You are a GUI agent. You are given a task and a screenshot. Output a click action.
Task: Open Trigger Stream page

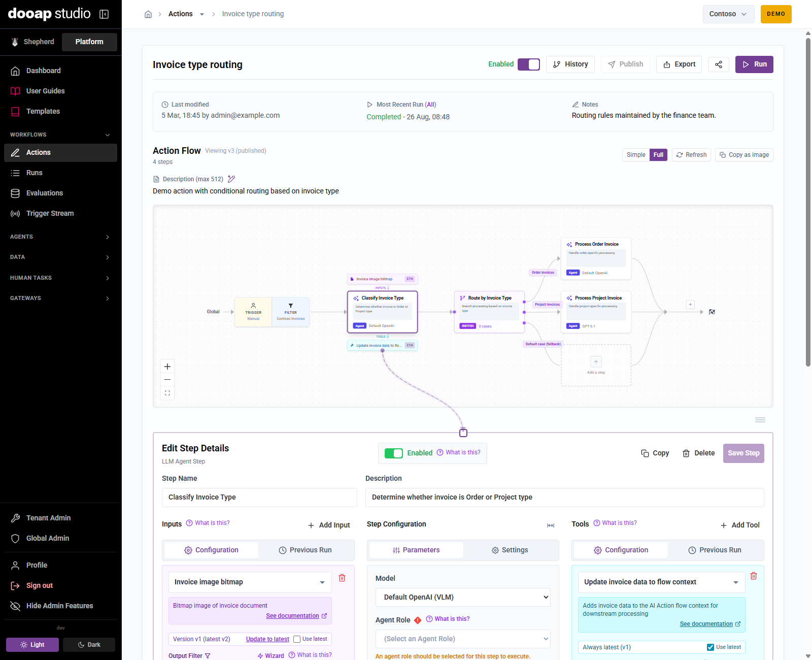[x=60, y=213]
